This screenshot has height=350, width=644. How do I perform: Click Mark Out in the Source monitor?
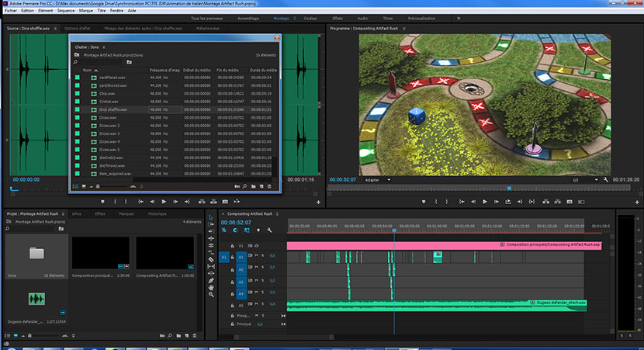pyautogui.click(x=126, y=202)
